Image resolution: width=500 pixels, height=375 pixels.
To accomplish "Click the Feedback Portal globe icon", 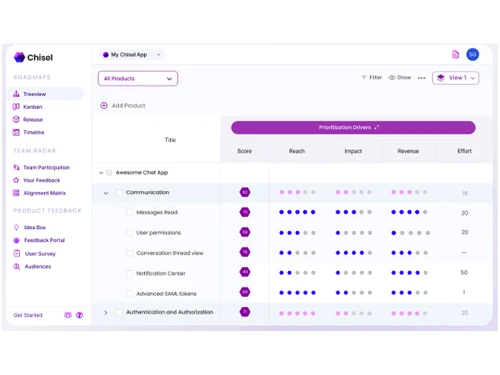I will click(x=16, y=240).
